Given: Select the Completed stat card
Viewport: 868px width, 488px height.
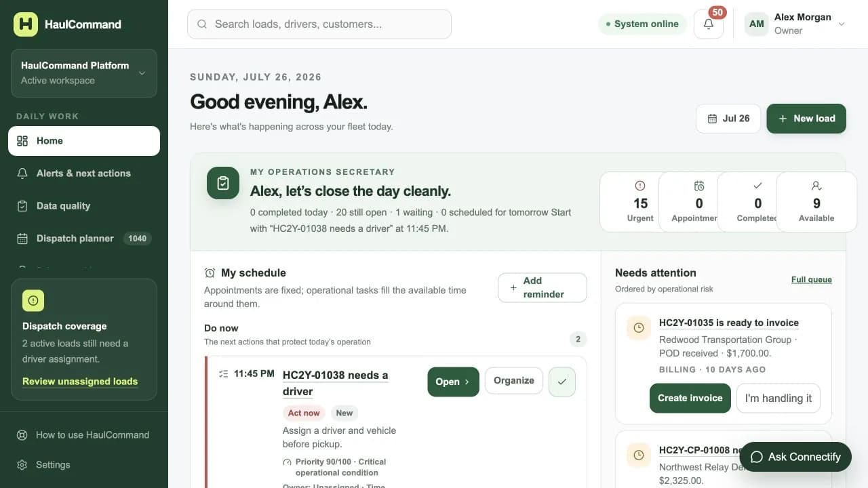Looking at the screenshot, I should tap(757, 202).
